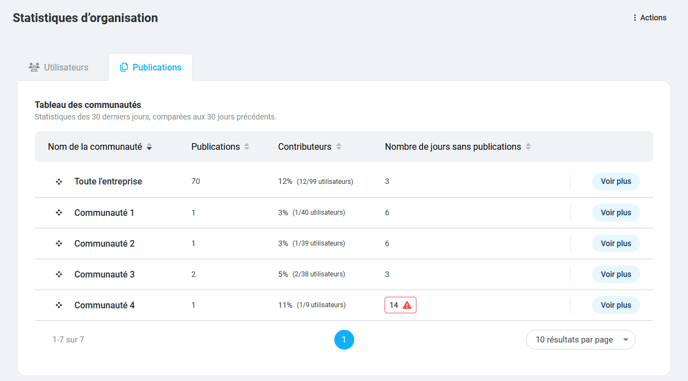
Task: Sort by Nom de la communauté
Action: 149,147
